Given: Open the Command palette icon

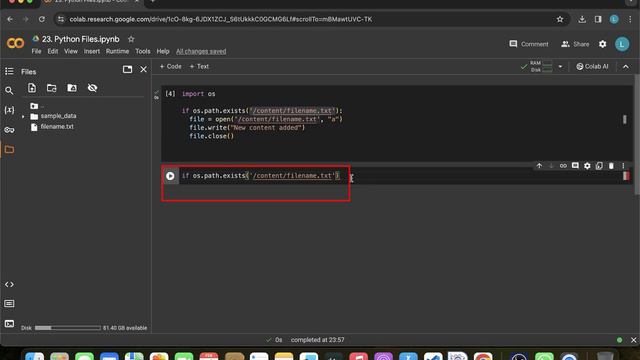Looking at the screenshot, I should point(9,304).
